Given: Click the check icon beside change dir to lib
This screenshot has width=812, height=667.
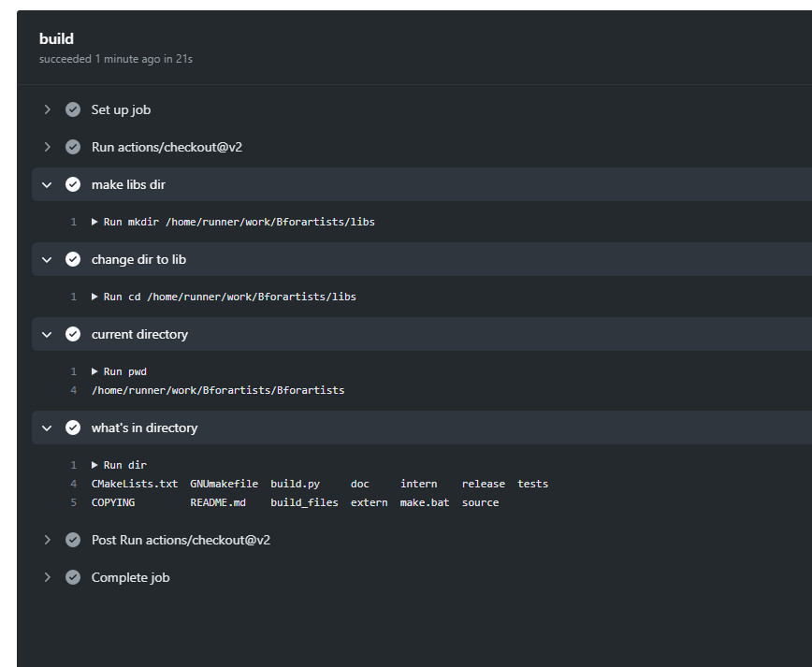Looking at the screenshot, I should click(73, 259).
